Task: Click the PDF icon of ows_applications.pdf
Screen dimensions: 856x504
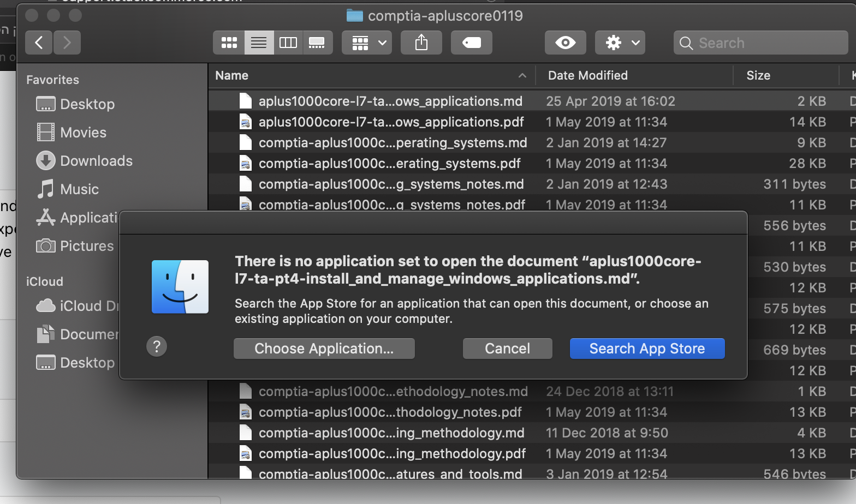Action: tap(246, 122)
